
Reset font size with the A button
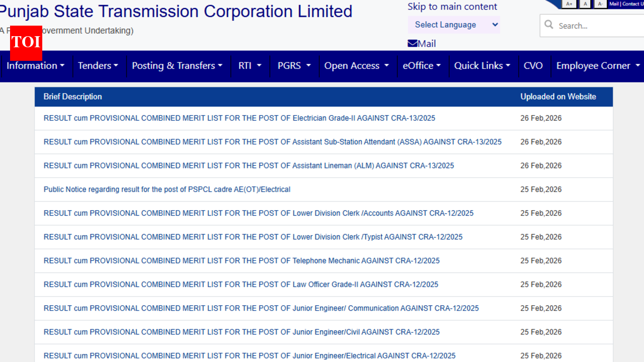585,4
